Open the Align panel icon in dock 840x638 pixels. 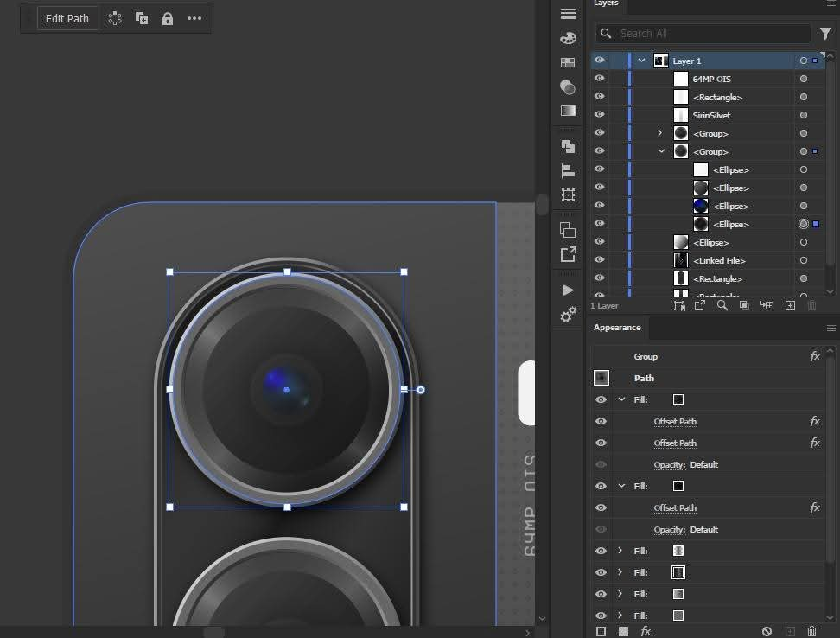pos(568,171)
